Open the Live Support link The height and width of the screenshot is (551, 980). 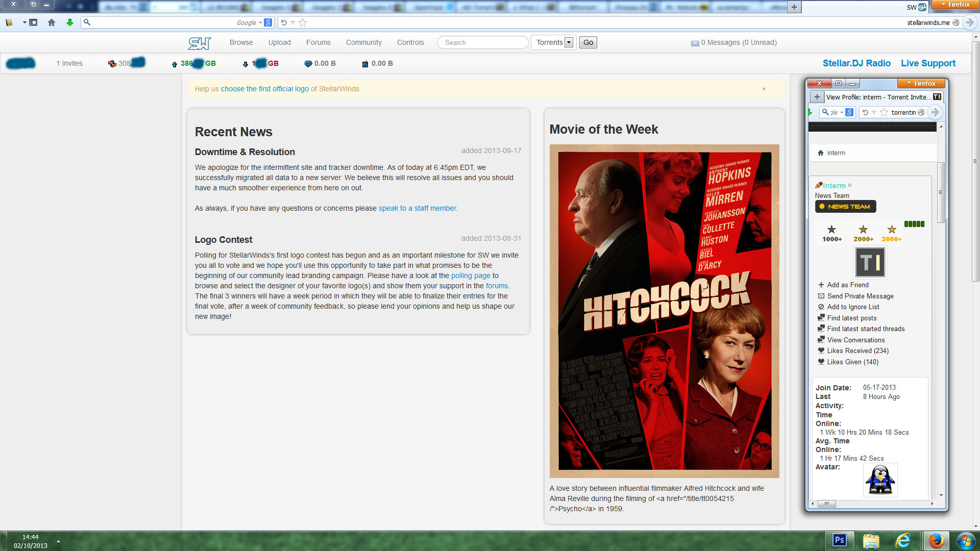[928, 63]
